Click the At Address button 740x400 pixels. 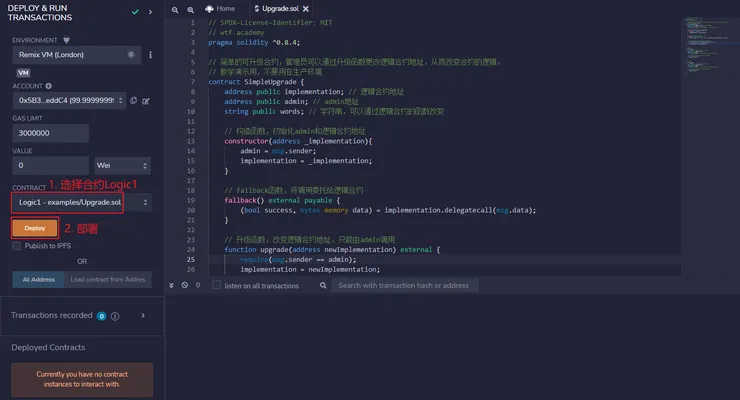click(39, 280)
